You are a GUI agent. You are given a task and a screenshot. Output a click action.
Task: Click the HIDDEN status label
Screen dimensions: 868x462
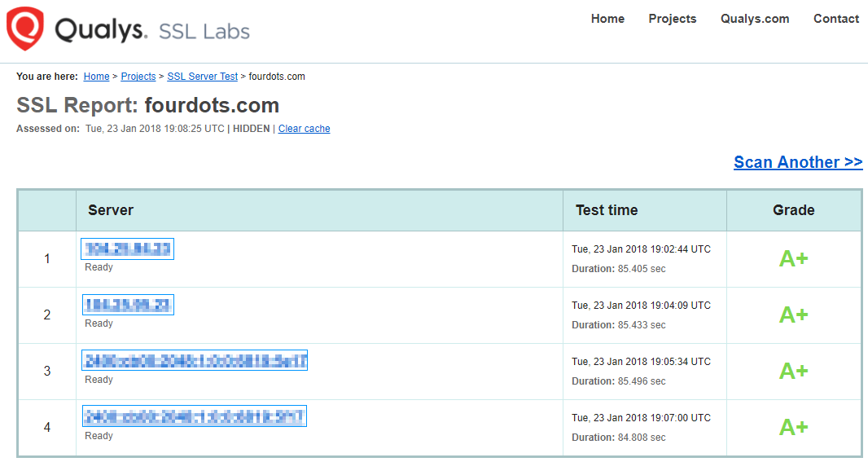click(x=252, y=129)
